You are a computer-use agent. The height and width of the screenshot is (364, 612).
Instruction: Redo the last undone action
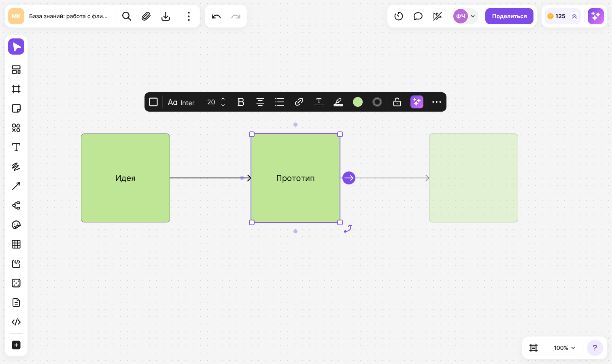pos(236,16)
